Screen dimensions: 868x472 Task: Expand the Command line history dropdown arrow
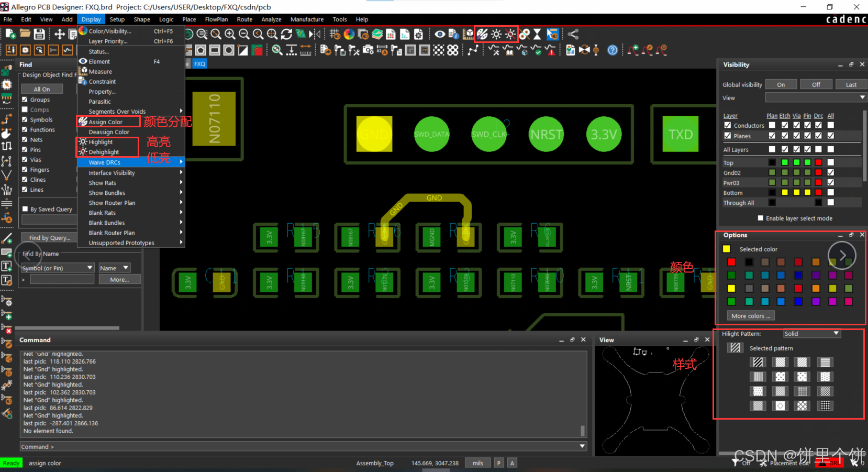582,446
